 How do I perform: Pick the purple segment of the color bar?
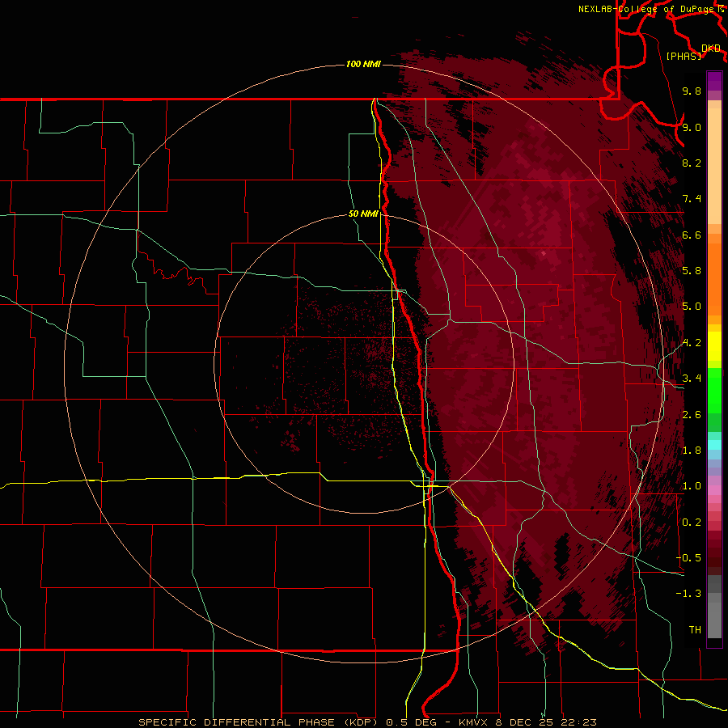point(714,81)
